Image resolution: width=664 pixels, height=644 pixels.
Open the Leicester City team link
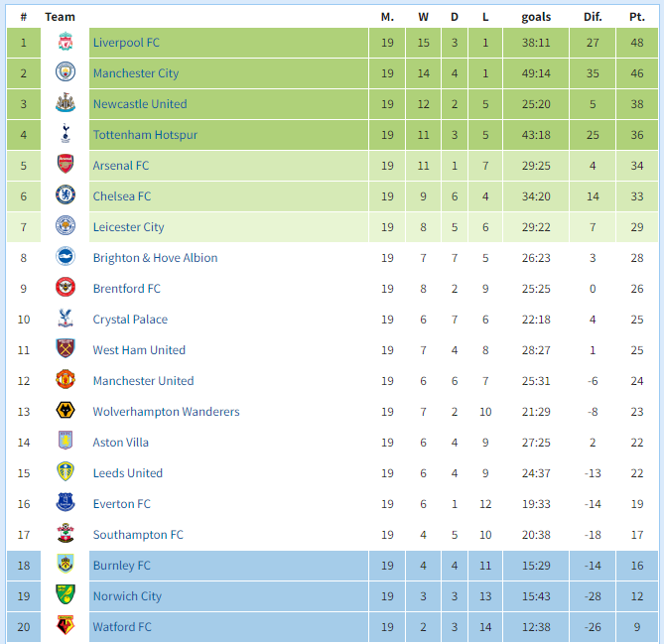128,227
